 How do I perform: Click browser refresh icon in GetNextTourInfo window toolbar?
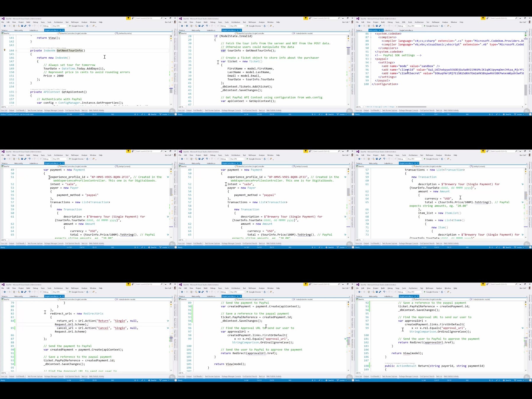(x=87, y=26)
